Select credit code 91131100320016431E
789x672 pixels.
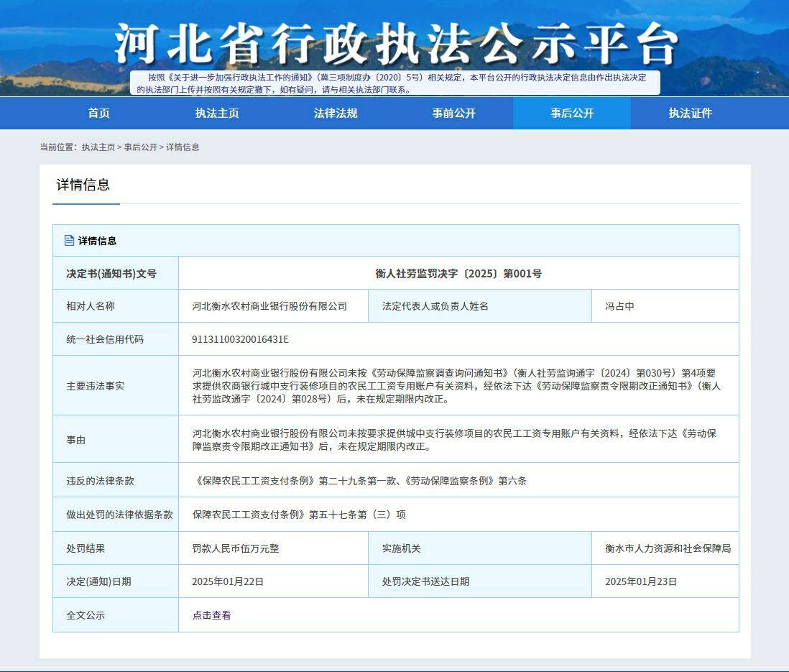[240, 339]
